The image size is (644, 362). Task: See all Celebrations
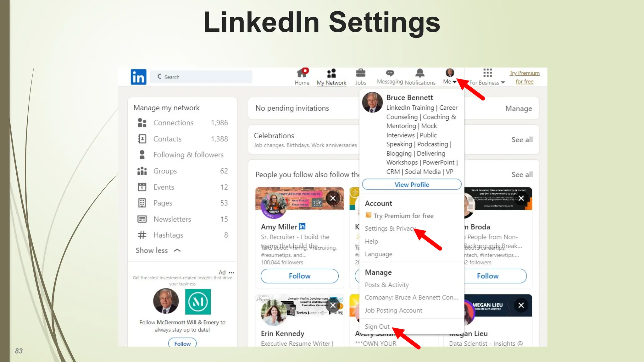click(522, 140)
